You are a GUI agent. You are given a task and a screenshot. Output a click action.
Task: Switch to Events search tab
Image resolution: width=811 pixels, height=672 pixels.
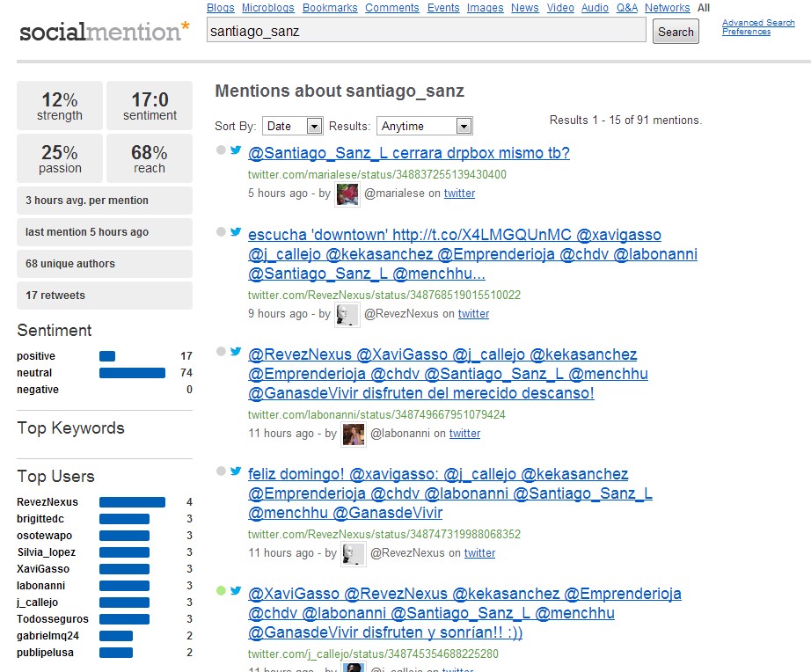[443, 8]
